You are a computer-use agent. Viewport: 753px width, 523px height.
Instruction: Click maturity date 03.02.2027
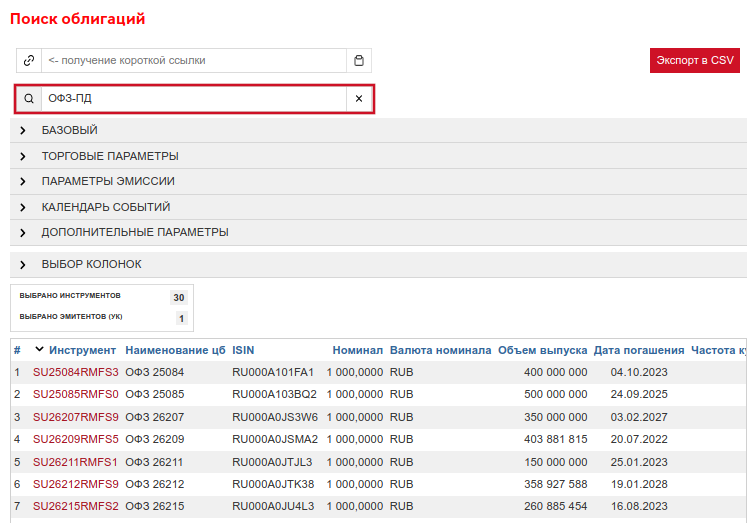point(639,417)
